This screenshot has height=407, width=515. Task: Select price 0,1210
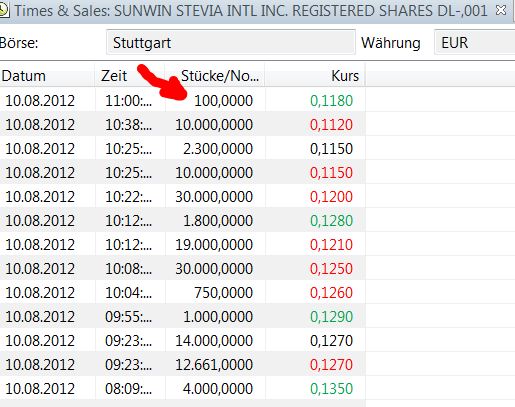point(331,245)
